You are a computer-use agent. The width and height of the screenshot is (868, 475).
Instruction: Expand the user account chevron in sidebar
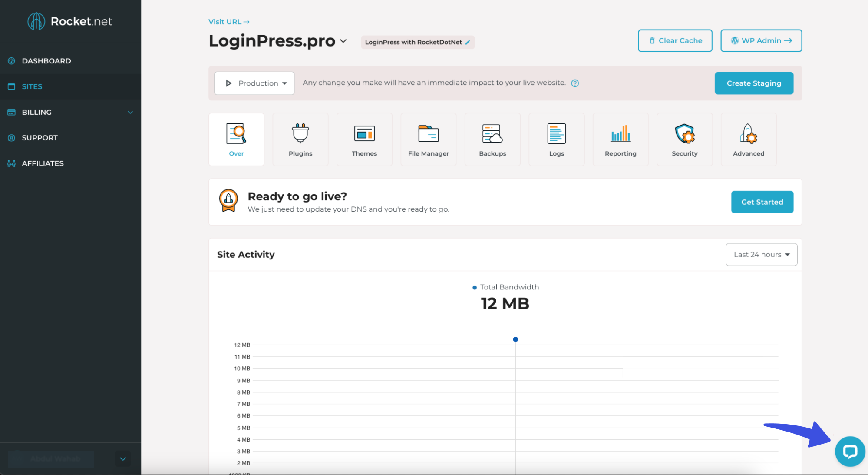click(123, 459)
